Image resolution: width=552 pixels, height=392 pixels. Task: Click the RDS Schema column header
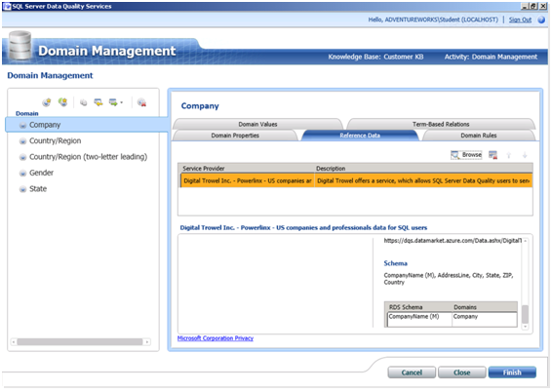[x=417, y=307]
